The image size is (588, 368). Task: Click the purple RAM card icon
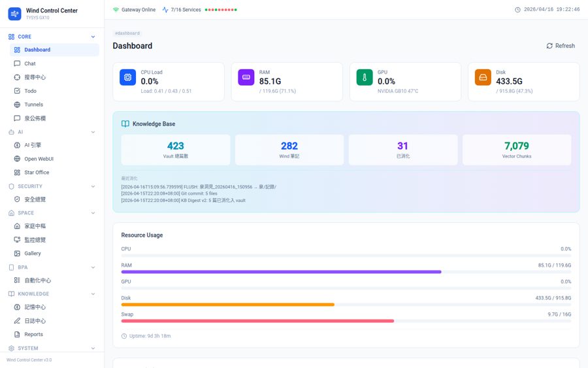click(x=246, y=77)
